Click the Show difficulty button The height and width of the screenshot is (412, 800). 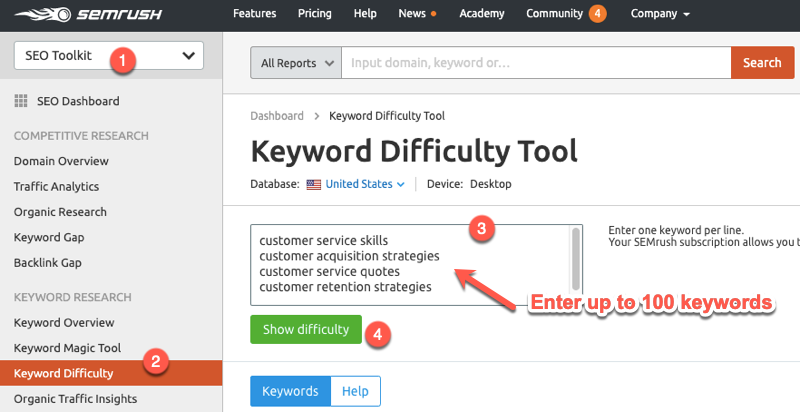click(x=305, y=329)
